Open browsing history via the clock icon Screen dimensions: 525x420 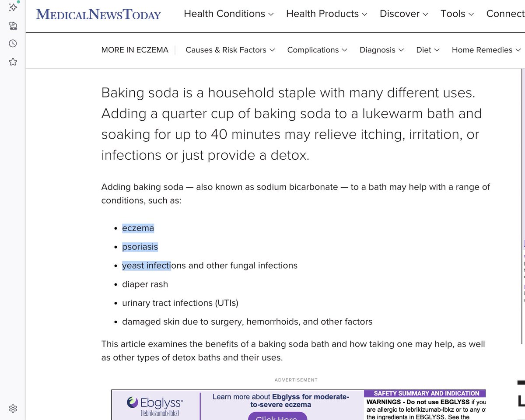[x=12, y=43]
